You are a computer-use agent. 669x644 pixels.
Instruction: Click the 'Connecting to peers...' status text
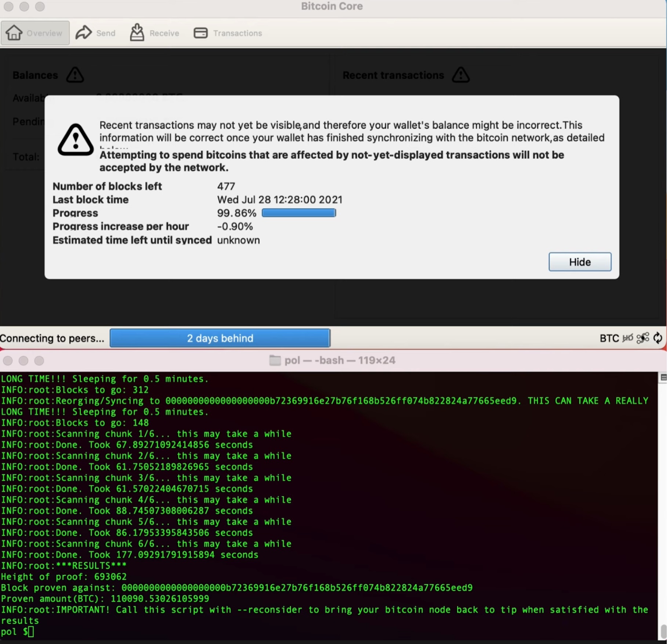tap(52, 338)
